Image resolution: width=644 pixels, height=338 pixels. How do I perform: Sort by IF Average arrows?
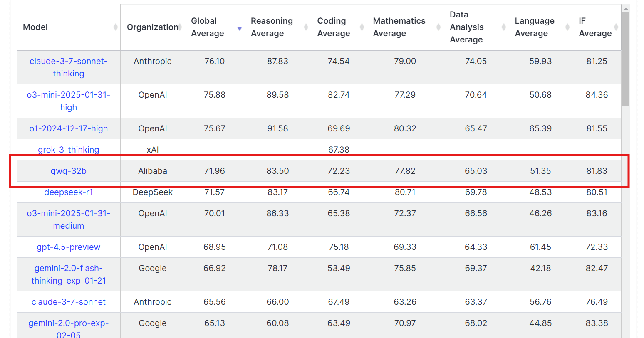(x=616, y=27)
